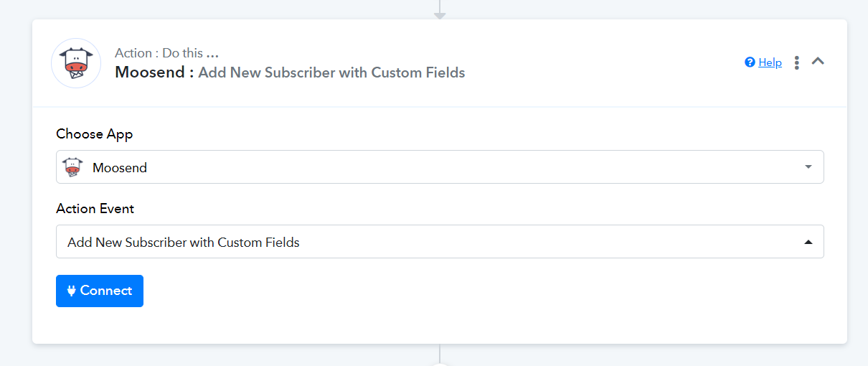This screenshot has width=868, height=366.
Task: Click the plug icon on the Connect button
Action: [72, 291]
